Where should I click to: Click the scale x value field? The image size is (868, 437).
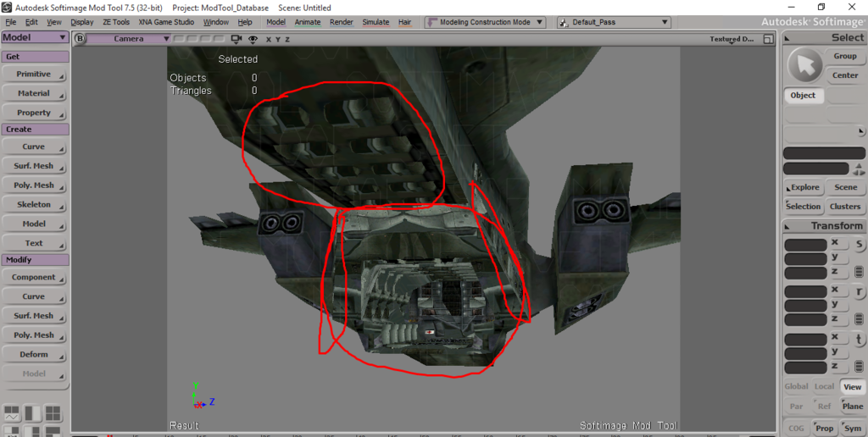(x=805, y=245)
